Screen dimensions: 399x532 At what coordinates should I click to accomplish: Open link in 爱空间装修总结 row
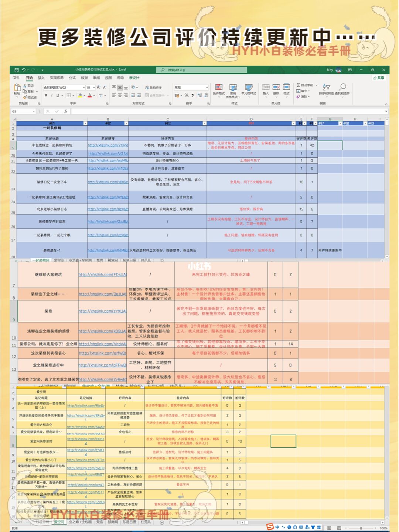86,441
